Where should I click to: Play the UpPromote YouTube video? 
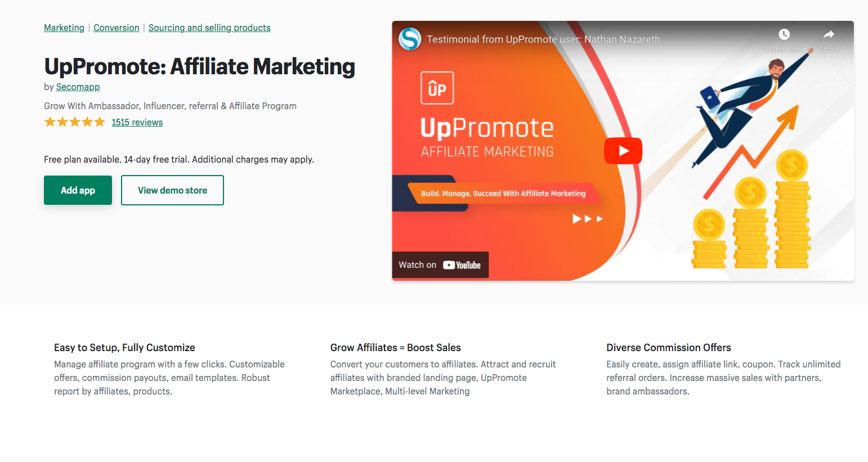(623, 151)
